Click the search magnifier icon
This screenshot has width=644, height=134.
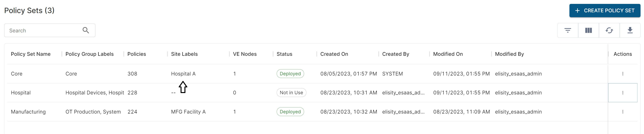tap(86, 30)
